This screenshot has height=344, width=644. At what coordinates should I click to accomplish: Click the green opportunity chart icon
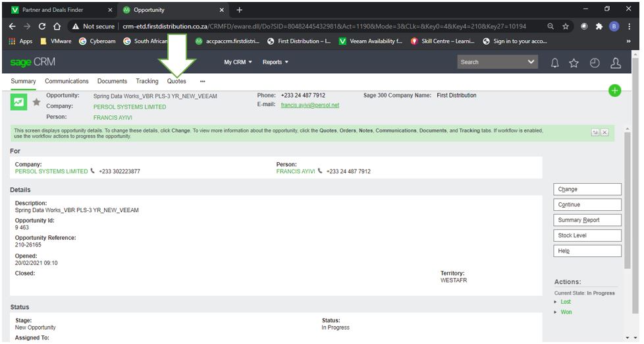coord(18,102)
